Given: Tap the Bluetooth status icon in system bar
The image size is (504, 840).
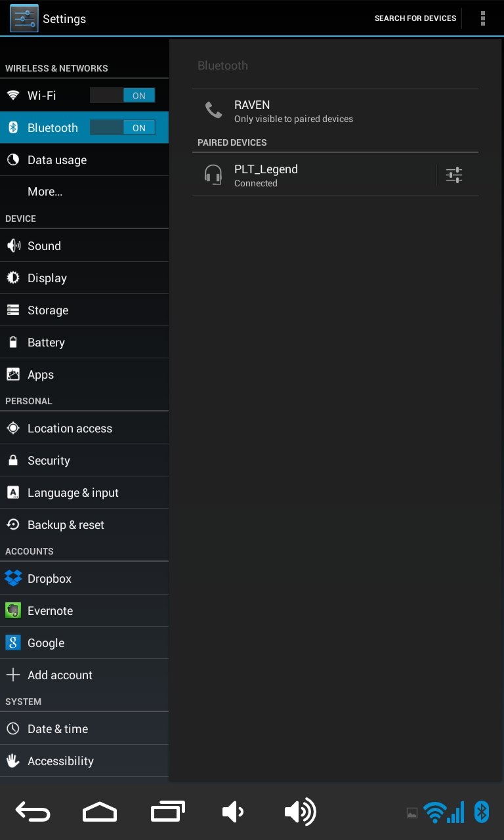Looking at the screenshot, I should (482, 812).
